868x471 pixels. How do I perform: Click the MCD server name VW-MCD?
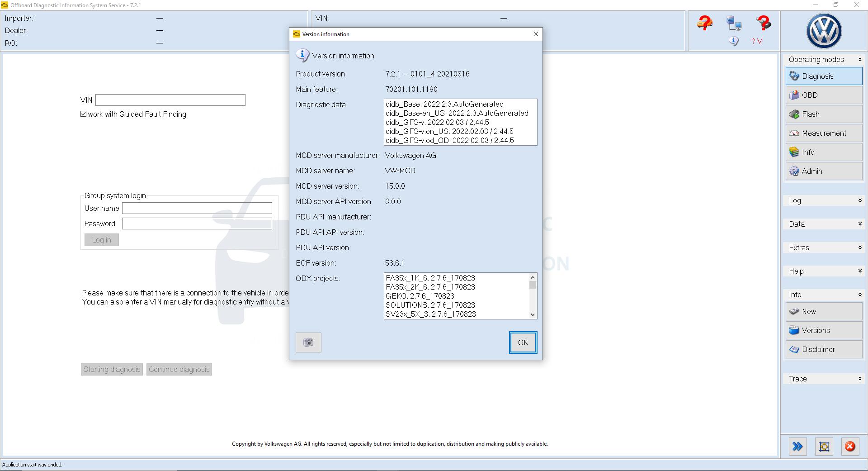pos(400,171)
